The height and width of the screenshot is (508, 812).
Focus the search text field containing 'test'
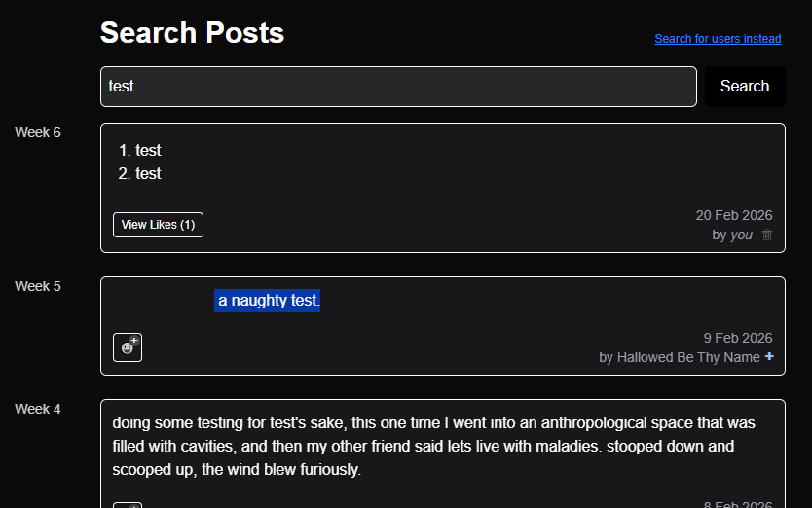coord(398,87)
